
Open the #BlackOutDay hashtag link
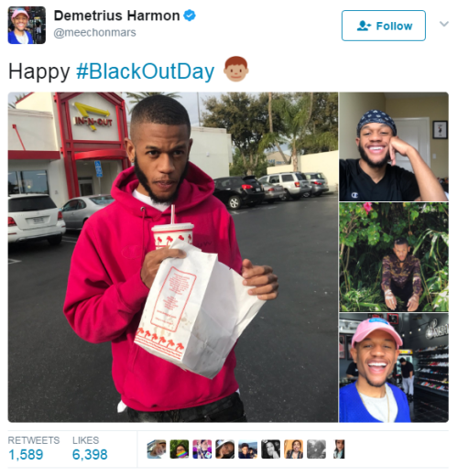click(146, 71)
